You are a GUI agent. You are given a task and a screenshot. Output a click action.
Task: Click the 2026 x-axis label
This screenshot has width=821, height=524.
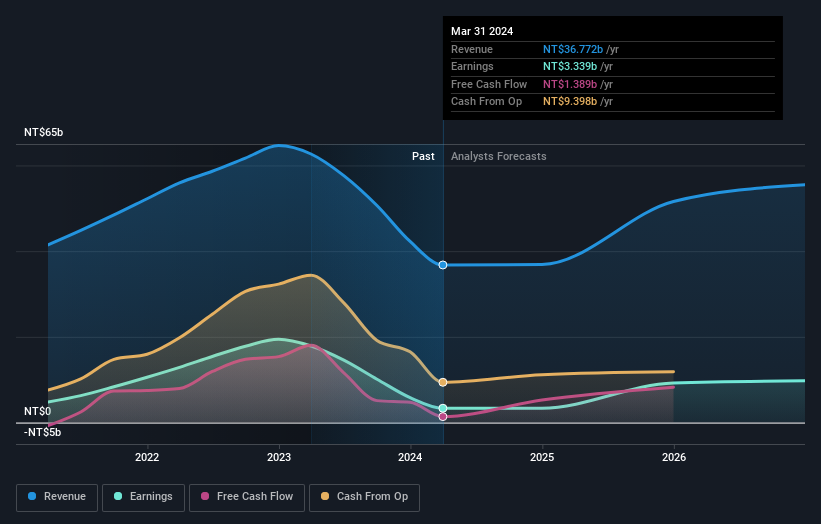(674, 457)
